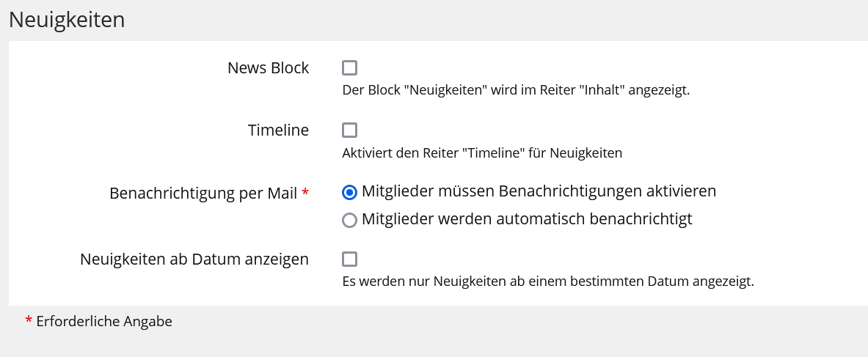The height and width of the screenshot is (357, 868).
Task: Click the text 'Mitglieder müssen Benachrichtigungen aktivieren'
Action: click(539, 191)
